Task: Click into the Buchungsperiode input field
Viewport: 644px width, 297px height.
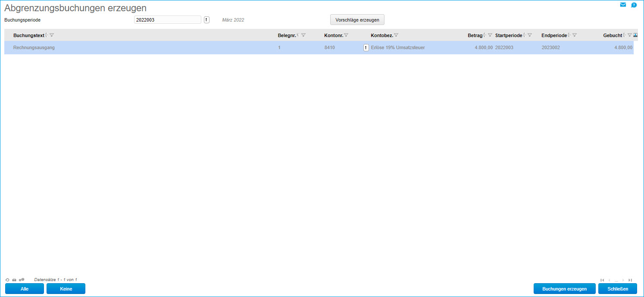Action: click(x=167, y=20)
